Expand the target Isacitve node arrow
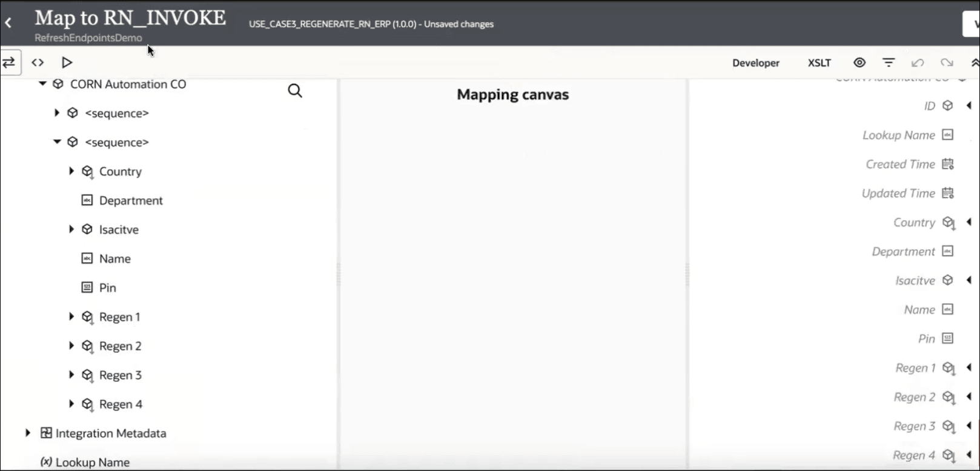 pyautogui.click(x=969, y=280)
